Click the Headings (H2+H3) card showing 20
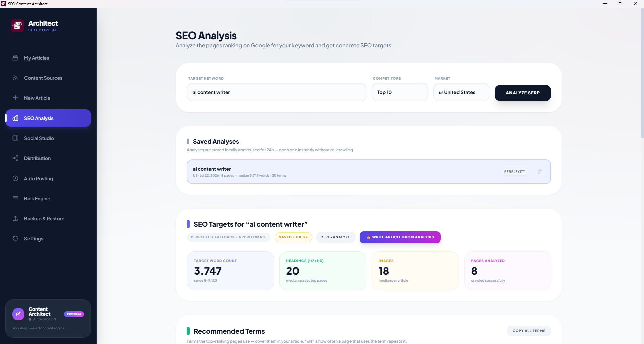644x344 pixels. [323, 271]
